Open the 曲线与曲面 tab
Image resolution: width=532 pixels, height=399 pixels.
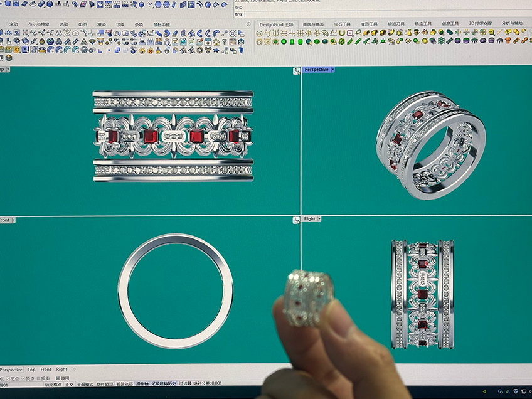tap(313, 24)
